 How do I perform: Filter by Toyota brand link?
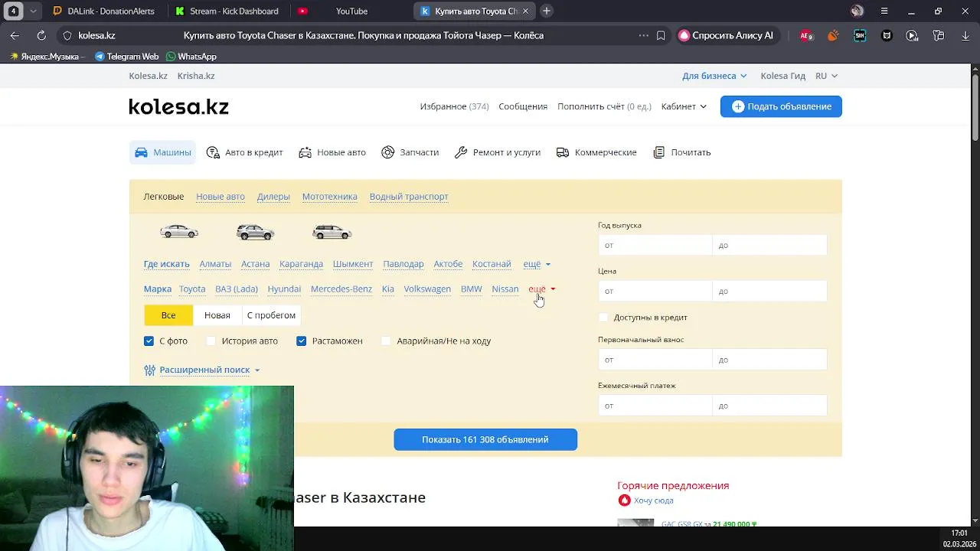click(192, 289)
